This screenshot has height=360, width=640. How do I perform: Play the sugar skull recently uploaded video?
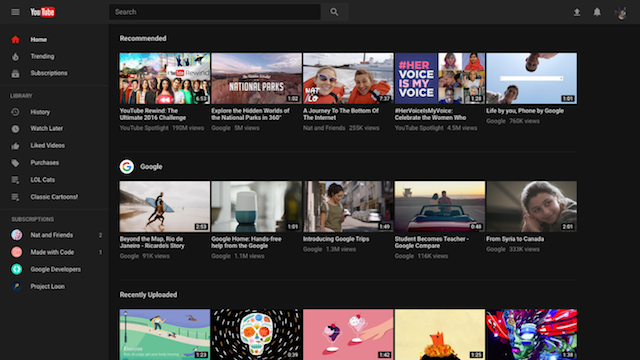pos(256,334)
